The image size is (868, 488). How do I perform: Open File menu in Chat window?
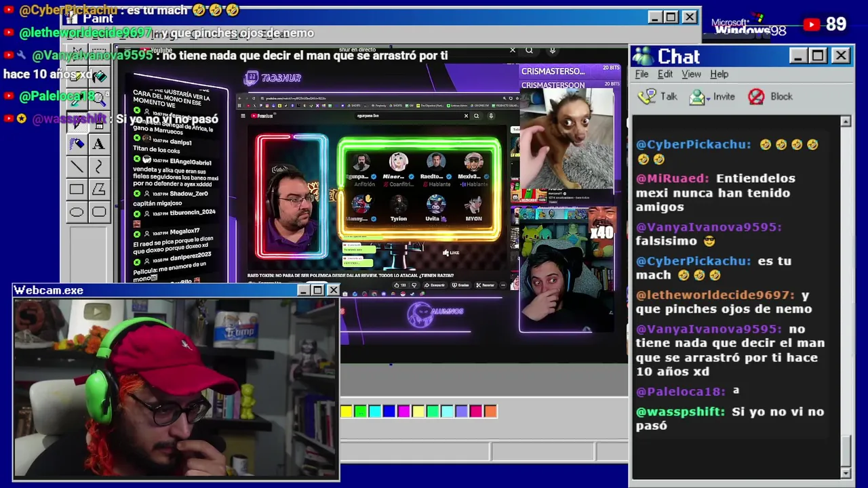click(x=642, y=74)
